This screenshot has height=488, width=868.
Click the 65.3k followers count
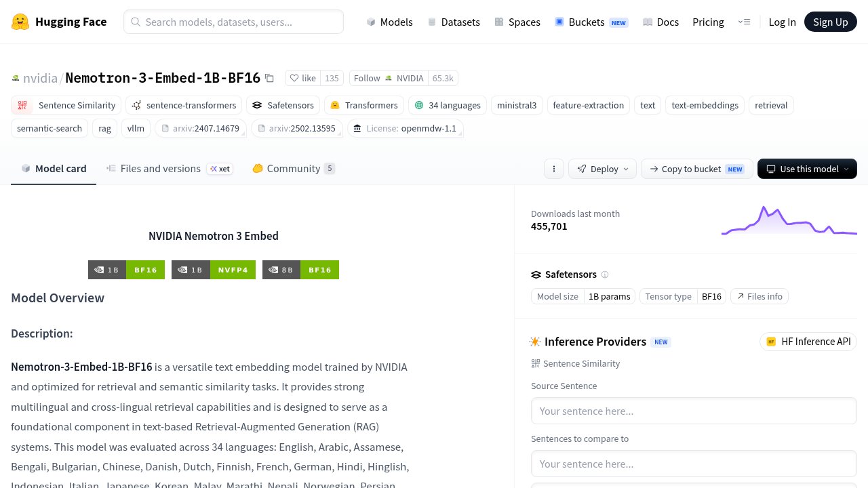point(443,78)
